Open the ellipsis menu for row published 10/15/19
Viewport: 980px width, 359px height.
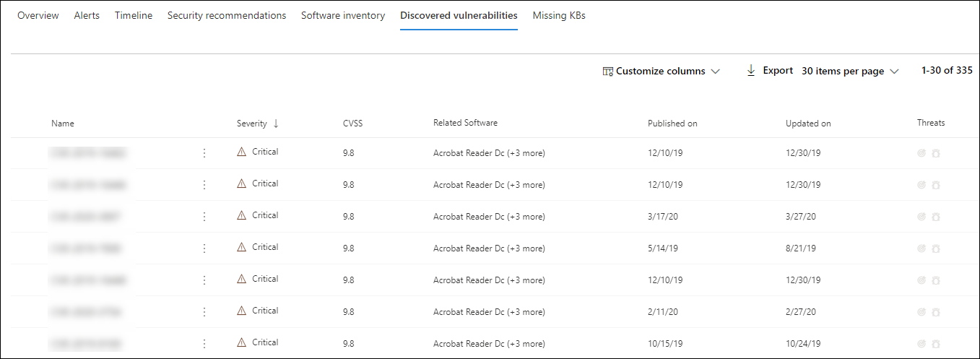(204, 344)
